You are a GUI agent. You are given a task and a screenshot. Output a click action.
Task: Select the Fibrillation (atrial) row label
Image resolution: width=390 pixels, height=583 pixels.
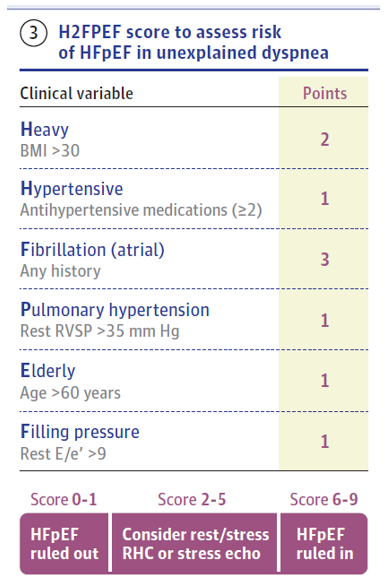coord(93,249)
